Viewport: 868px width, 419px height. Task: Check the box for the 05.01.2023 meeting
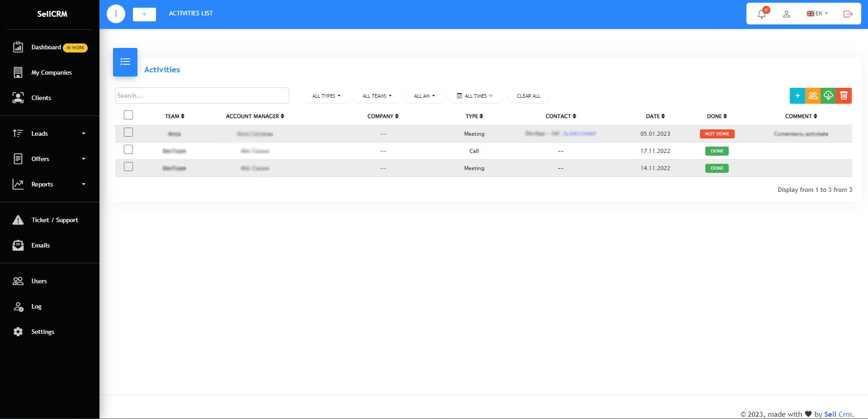128,133
